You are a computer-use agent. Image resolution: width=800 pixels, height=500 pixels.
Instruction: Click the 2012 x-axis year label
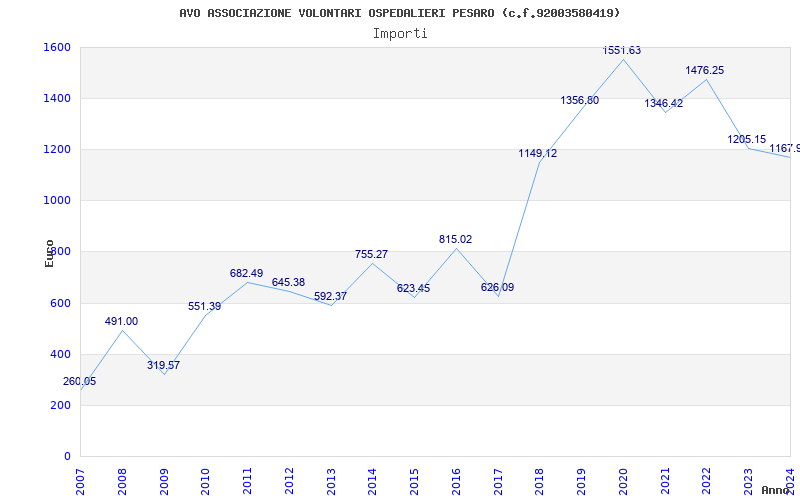tap(289, 482)
